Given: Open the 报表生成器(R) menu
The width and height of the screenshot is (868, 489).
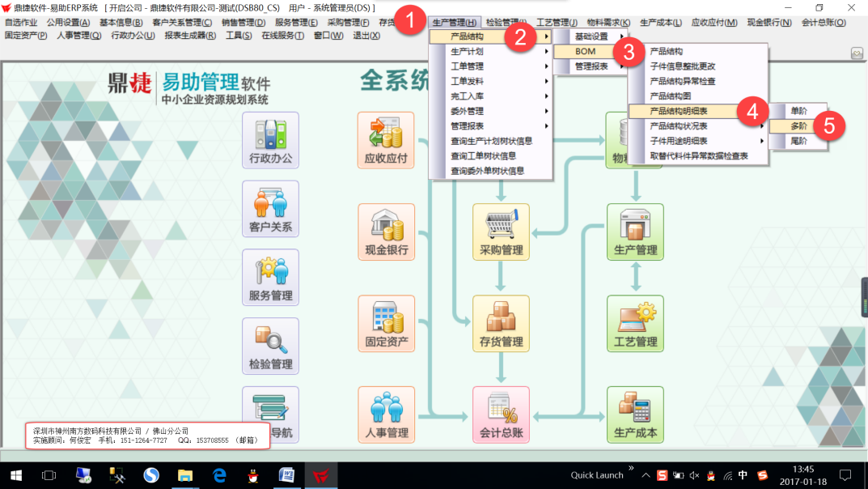Looking at the screenshot, I should tap(190, 36).
